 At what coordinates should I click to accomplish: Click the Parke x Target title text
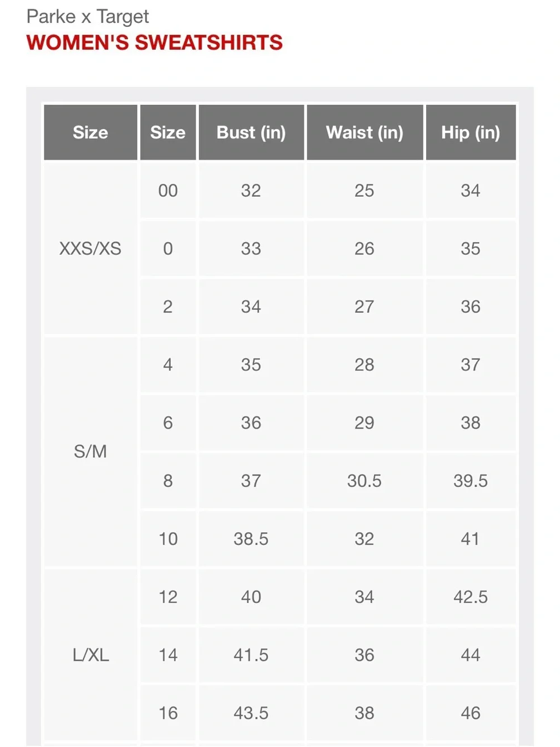[x=87, y=17]
